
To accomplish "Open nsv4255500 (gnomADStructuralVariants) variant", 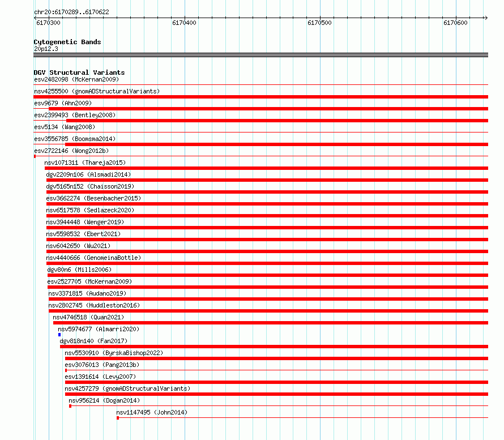I will coord(97,91).
